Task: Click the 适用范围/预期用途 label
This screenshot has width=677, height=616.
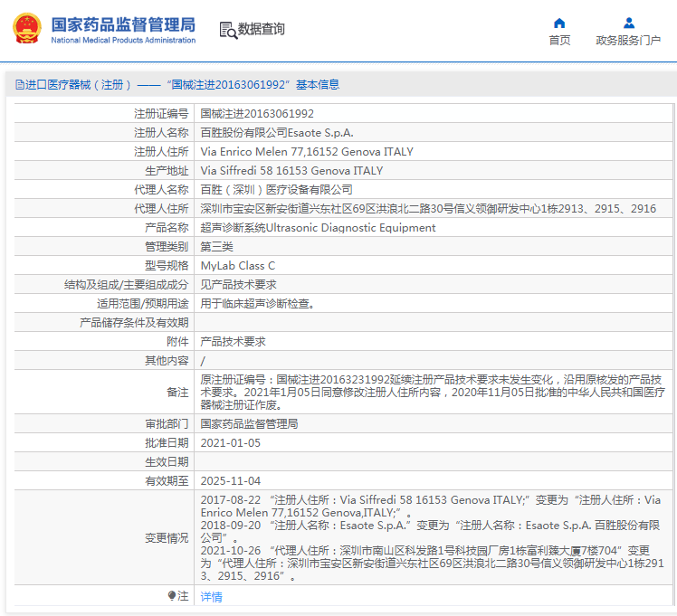Action: click(142, 304)
